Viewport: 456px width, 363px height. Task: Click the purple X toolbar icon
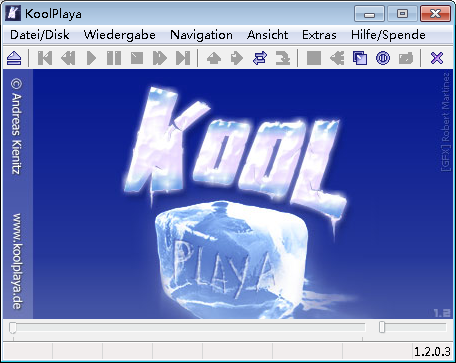(x=437, y=58)
